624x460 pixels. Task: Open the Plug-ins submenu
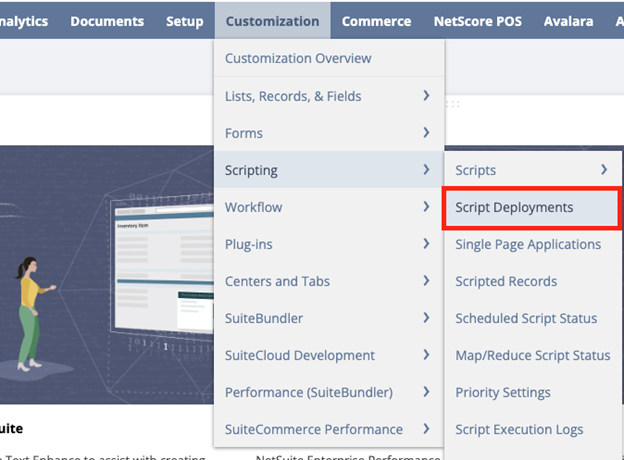[x=329, y=244]
